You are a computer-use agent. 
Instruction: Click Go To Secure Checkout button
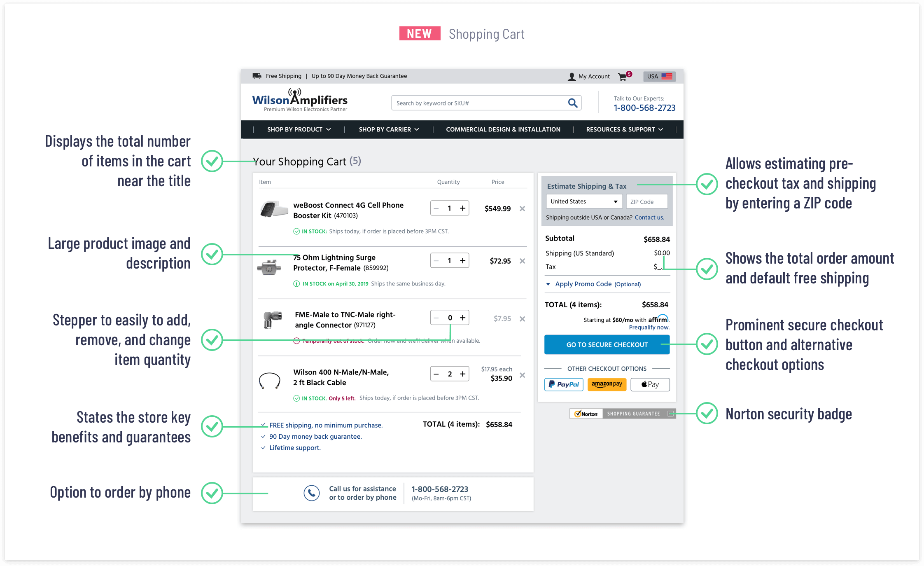(x=607, y=345)
